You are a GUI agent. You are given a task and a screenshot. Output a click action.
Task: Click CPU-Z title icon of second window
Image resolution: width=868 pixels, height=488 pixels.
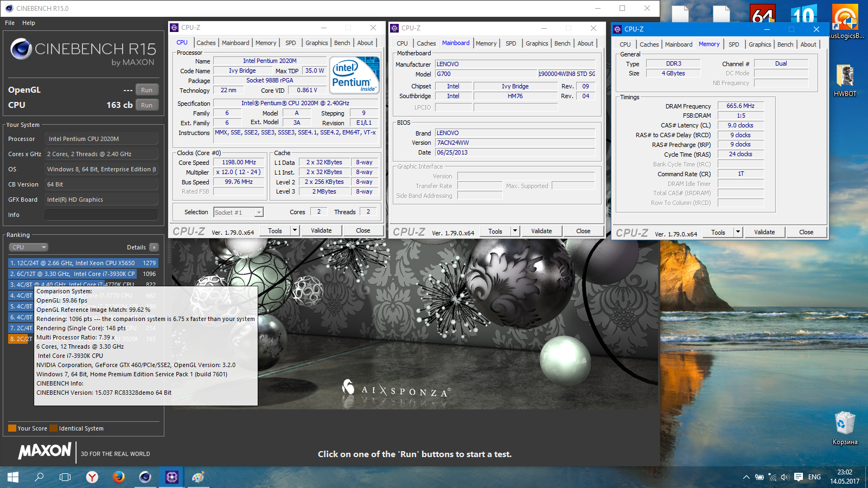(394, 28)
